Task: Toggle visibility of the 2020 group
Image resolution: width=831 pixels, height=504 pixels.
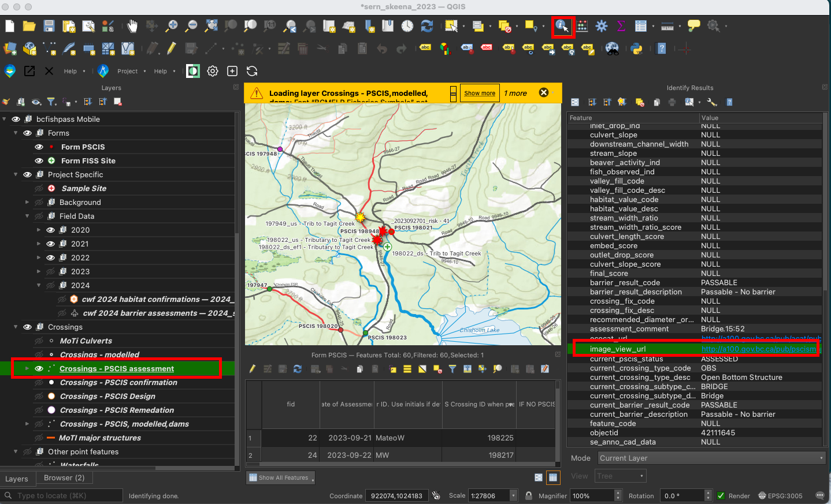Action: 50,230
